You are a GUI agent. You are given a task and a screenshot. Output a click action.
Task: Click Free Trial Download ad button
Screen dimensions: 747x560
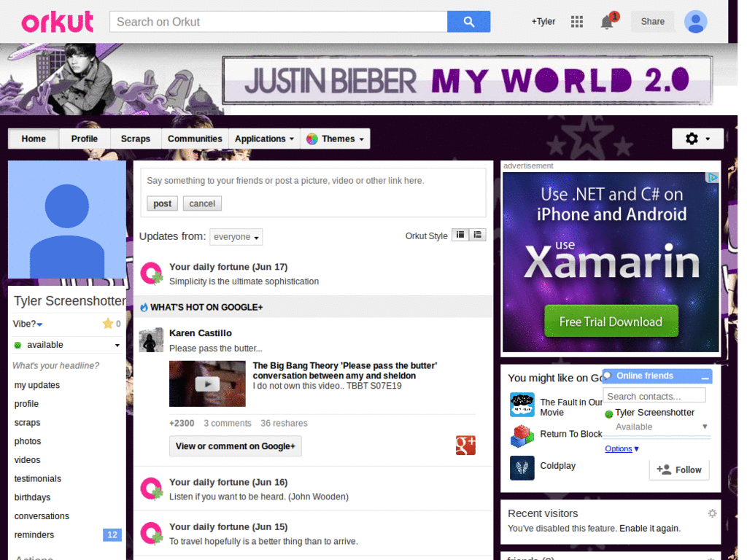pyautogui.click(x=611, y=322)
